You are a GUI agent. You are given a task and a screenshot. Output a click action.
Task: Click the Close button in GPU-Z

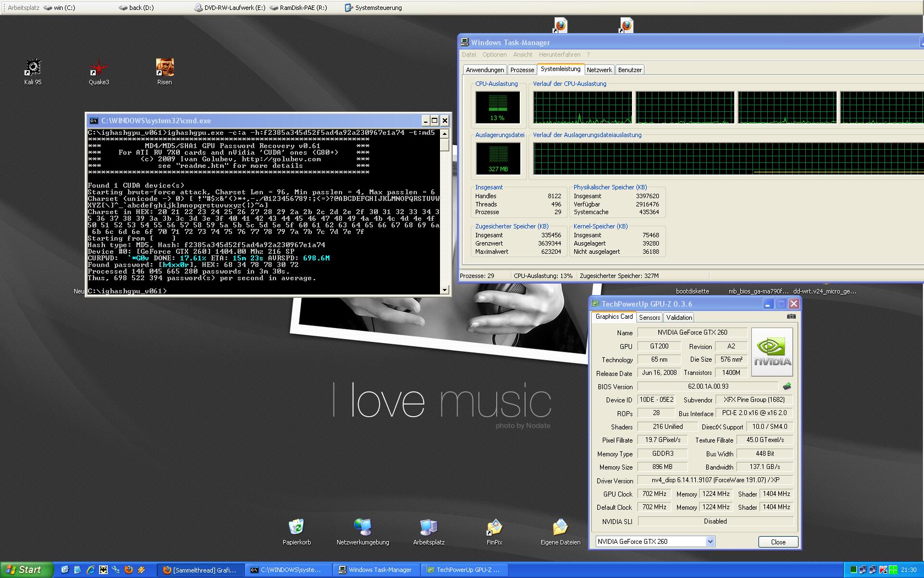tap(778, 542)
